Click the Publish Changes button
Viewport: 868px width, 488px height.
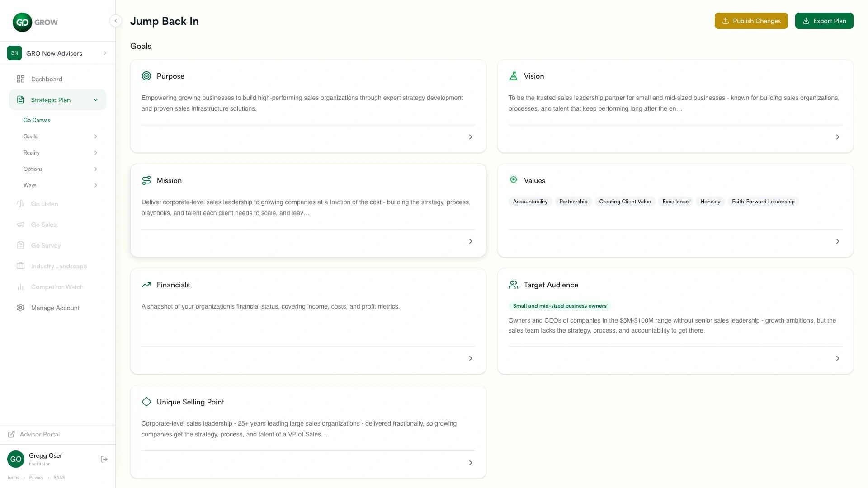751,21
